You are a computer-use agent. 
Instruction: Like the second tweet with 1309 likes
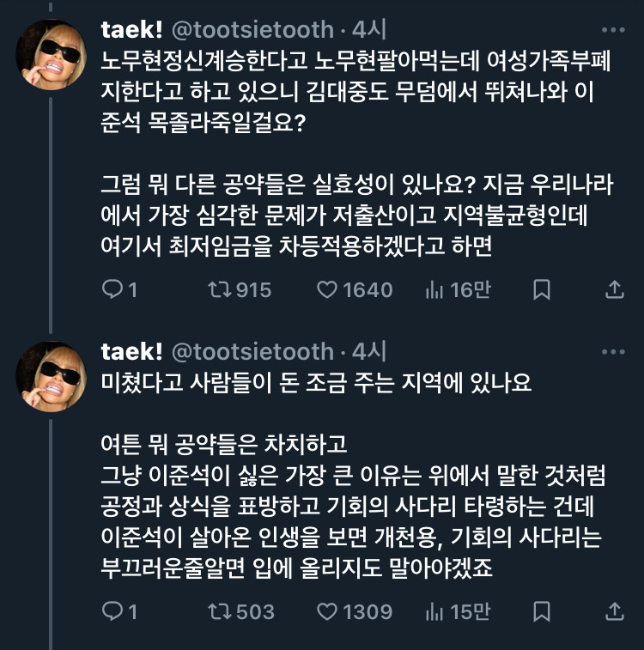point(327,611)
